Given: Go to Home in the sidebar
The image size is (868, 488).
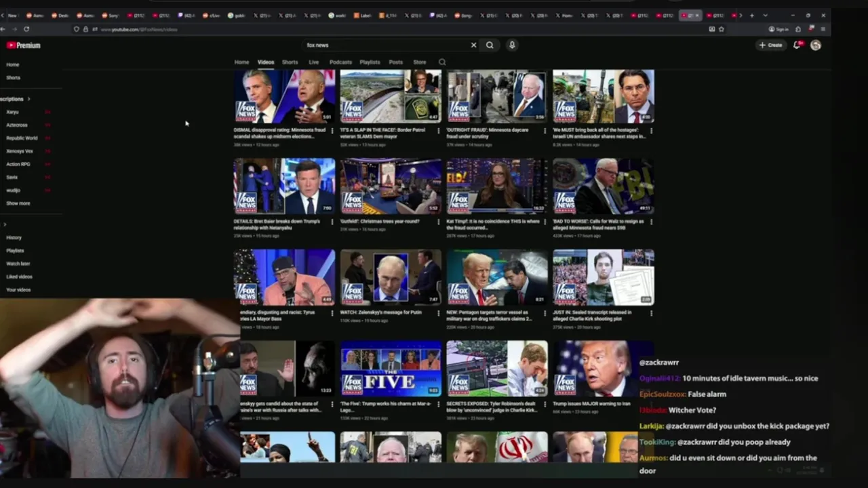Looking at the screenshot, I should [x=13, y=65].
